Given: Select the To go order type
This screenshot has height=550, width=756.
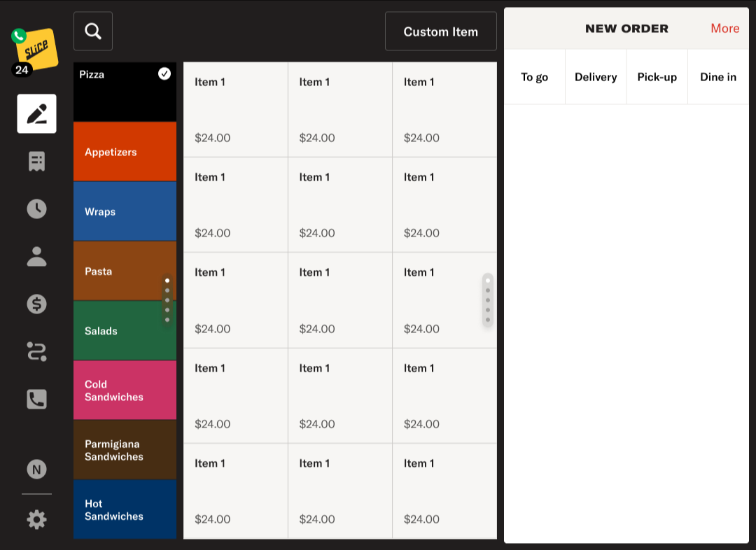Looking at the screenshot, I should pyautogui.click(x=534, y=77).
